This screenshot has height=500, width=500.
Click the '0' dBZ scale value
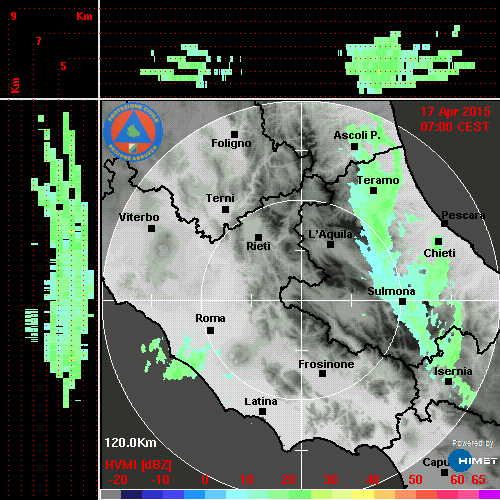coord(205,480)
